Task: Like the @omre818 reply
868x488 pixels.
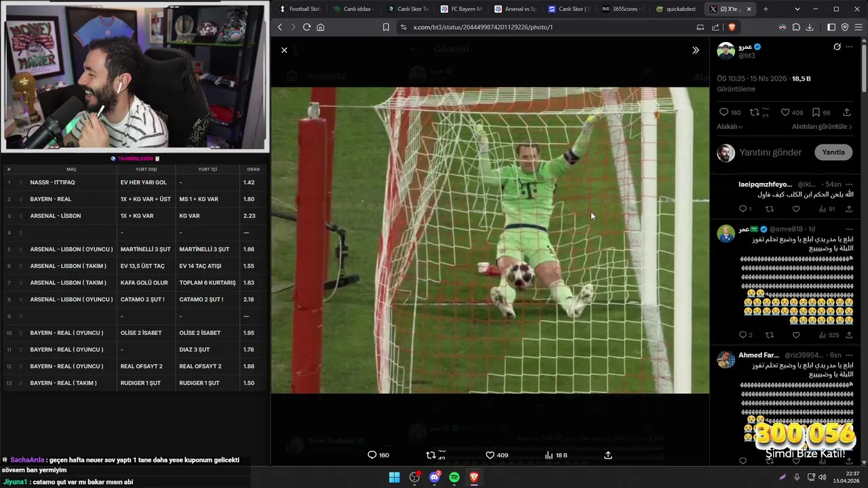Action: tap(796, 335)
